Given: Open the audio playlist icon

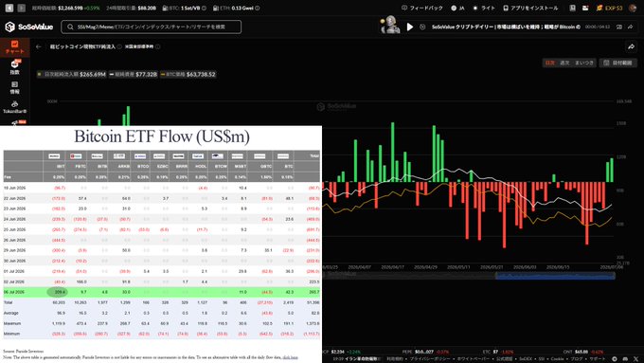Looking at the screenshot, I should (x=619, y=27).
